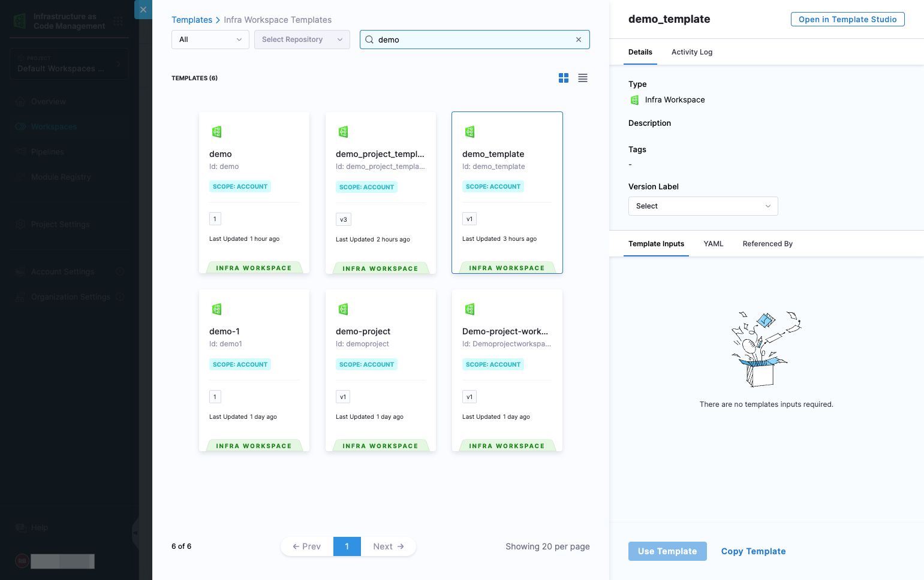Switch to the YAML tab
The width and height of the screenshot is (924, 580).
714,244
